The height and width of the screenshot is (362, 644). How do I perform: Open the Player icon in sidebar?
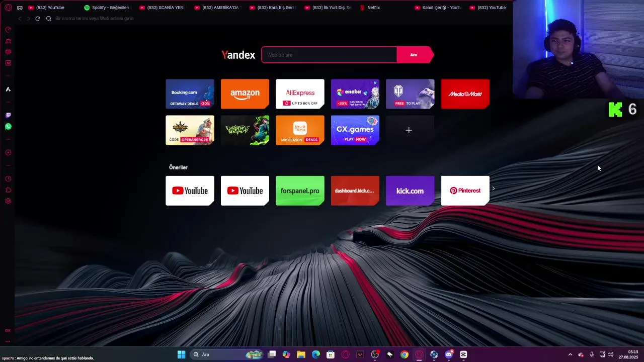click(x=8, y=152)
